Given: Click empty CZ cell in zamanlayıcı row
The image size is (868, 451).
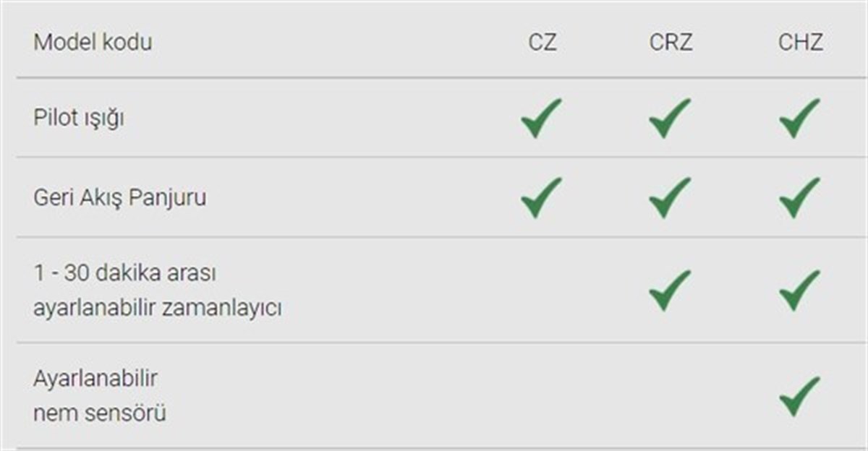Looking at the screenshot, I should (541, 290).
